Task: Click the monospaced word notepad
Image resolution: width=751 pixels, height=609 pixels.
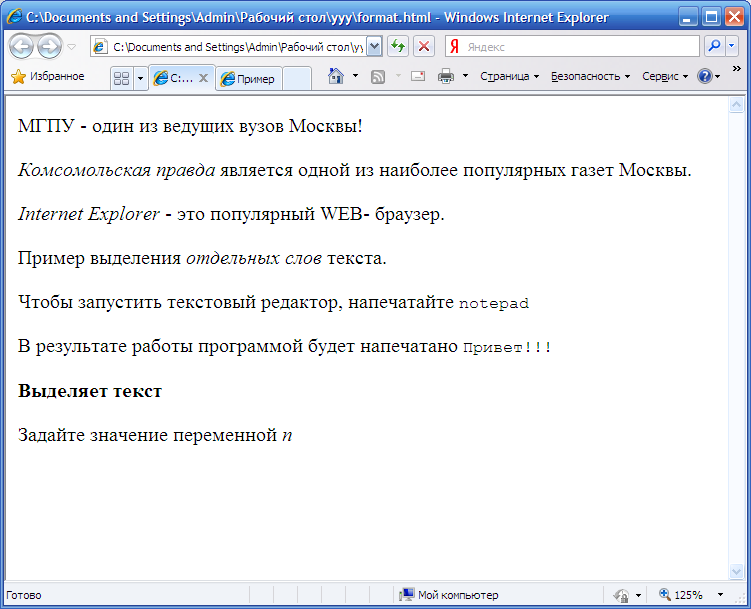Action: (x=494, y=304)
